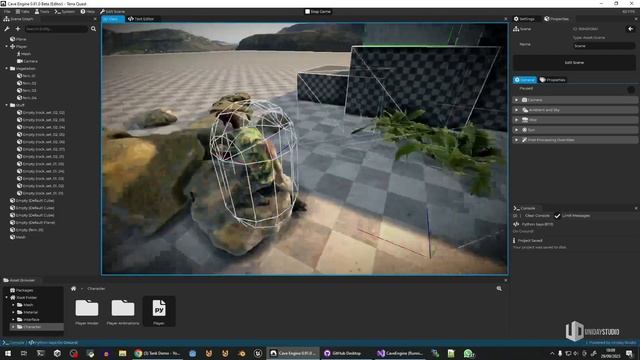Click the Clear Console button
The image size is (640, 360).
click(537, 216)
